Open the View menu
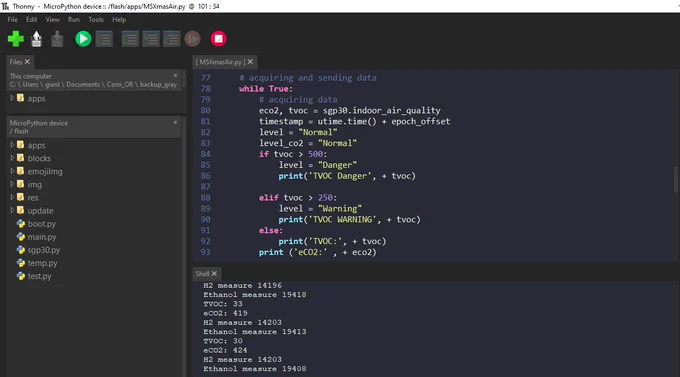Viewport: 680px width, 377px height. coord(52,20)
